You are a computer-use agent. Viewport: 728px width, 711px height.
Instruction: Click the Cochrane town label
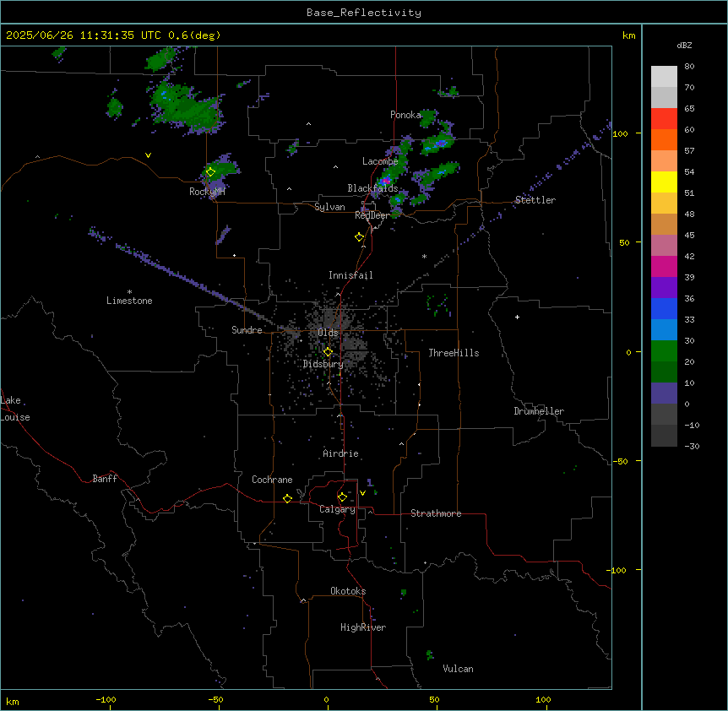click(x=272, y=480)
